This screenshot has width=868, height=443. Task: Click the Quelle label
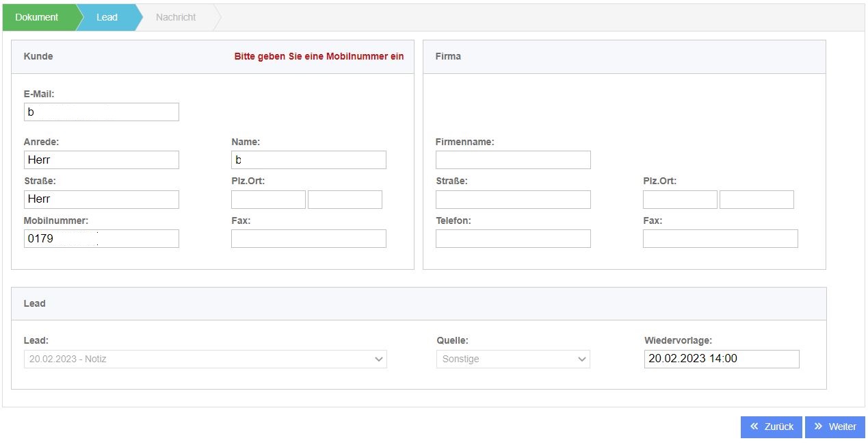(x=452, y=340)
